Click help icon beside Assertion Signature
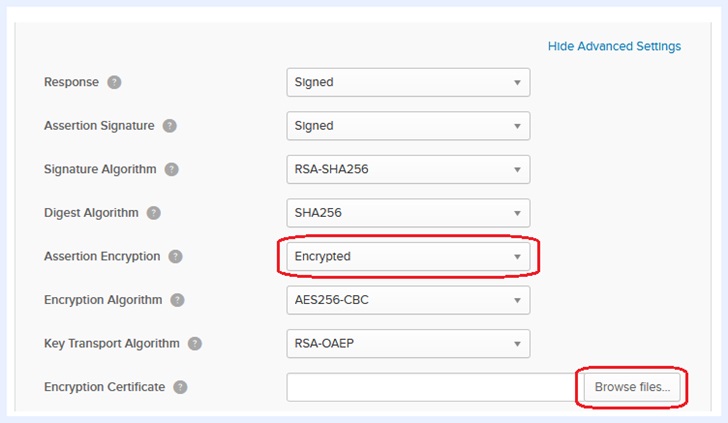This screenshot has width=728, height=423. [x=170, y=126]
